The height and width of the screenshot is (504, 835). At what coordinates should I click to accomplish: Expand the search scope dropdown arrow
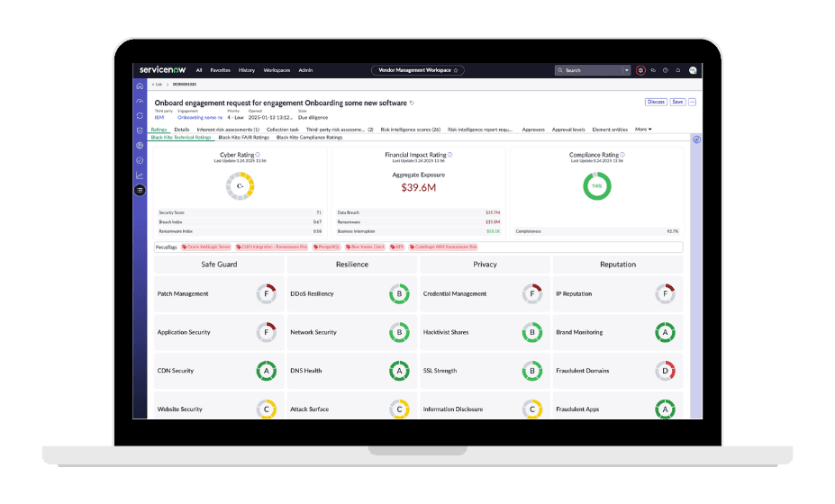coord(626,69)
